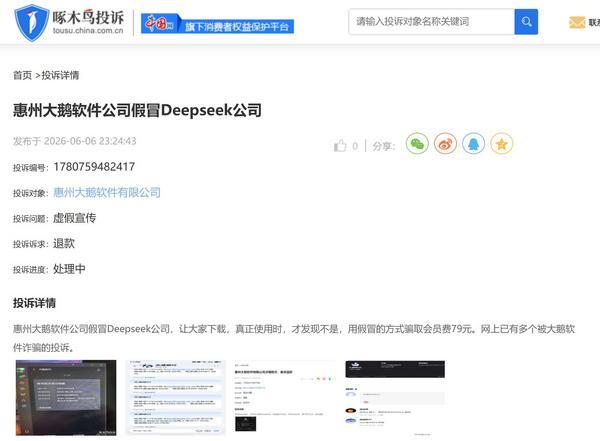Share to Qzone star icon
Image resolution: width=600 pixels, height=441 pixels.
[502, 144]
